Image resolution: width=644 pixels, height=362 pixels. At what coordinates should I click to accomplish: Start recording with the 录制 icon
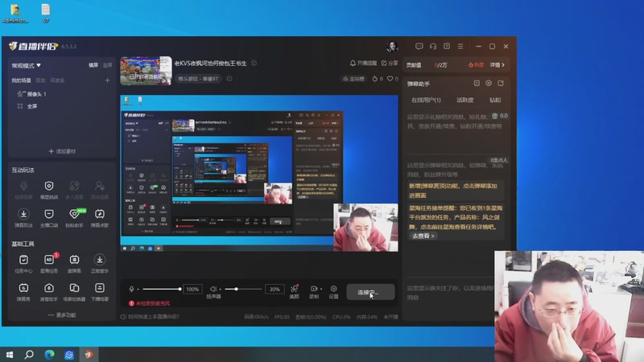(313, 289)
